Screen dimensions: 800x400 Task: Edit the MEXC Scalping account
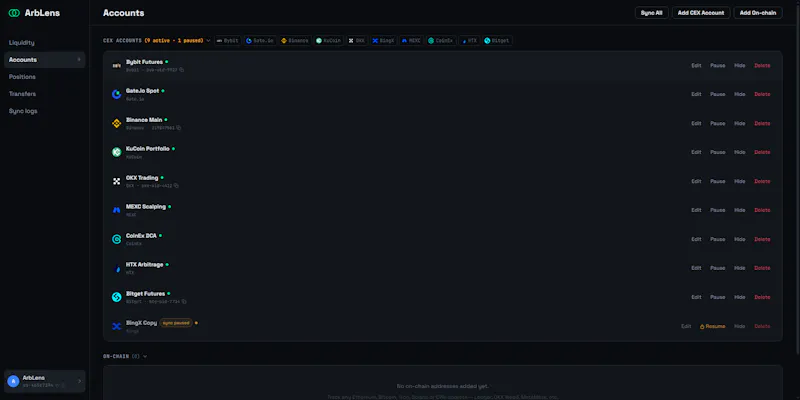696,210
